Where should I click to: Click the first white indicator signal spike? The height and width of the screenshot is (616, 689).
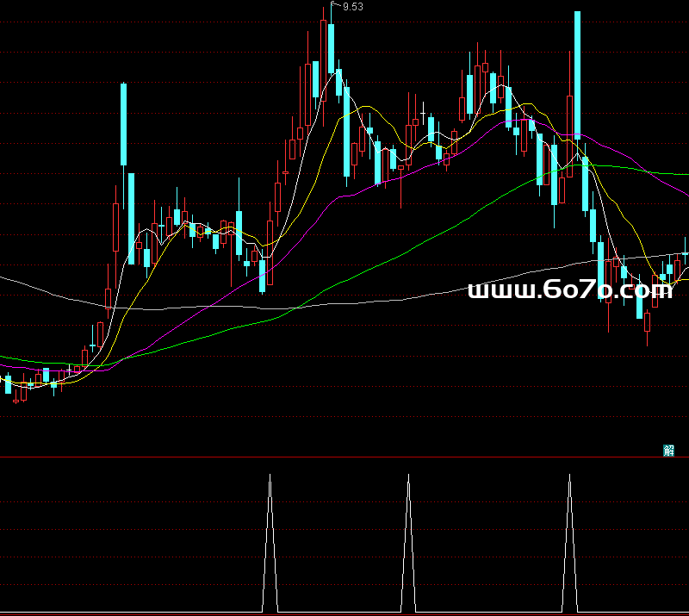coord(270,543)
